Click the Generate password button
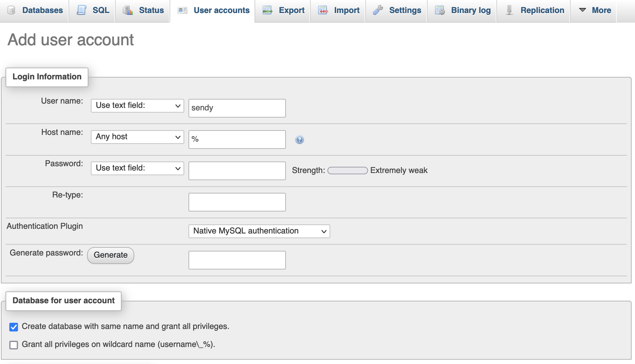 (111, 255)
